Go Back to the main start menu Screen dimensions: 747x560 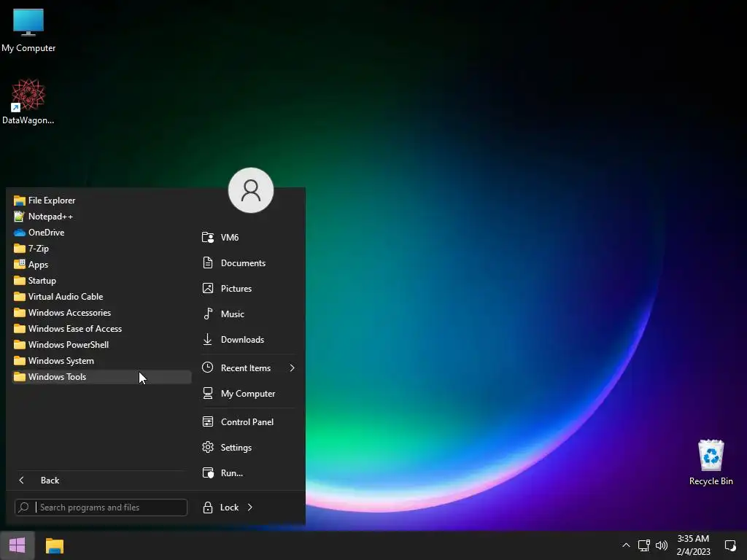pyautogui.click(x=101, y=480)
